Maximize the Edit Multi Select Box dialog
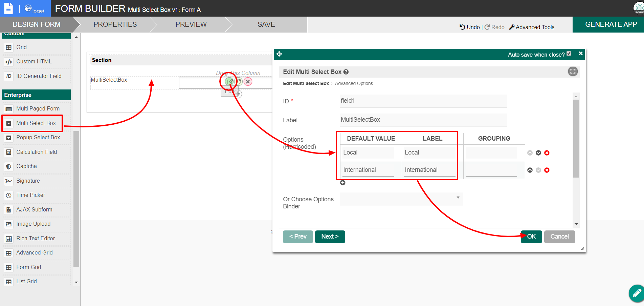 click(573, 72)
